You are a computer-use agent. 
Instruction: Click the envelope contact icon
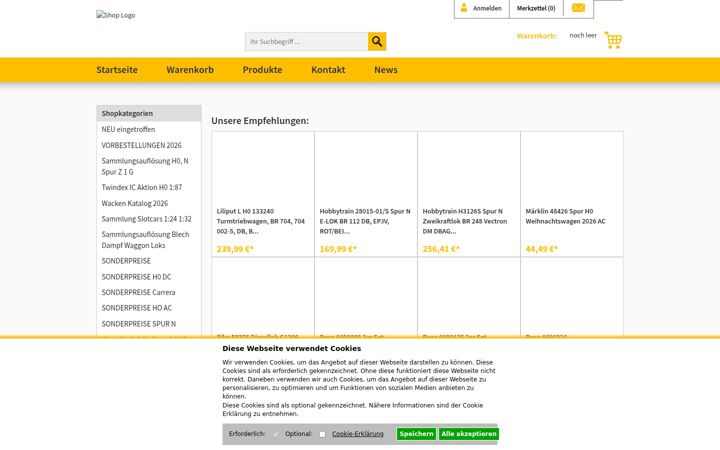(x=578, y=8)
